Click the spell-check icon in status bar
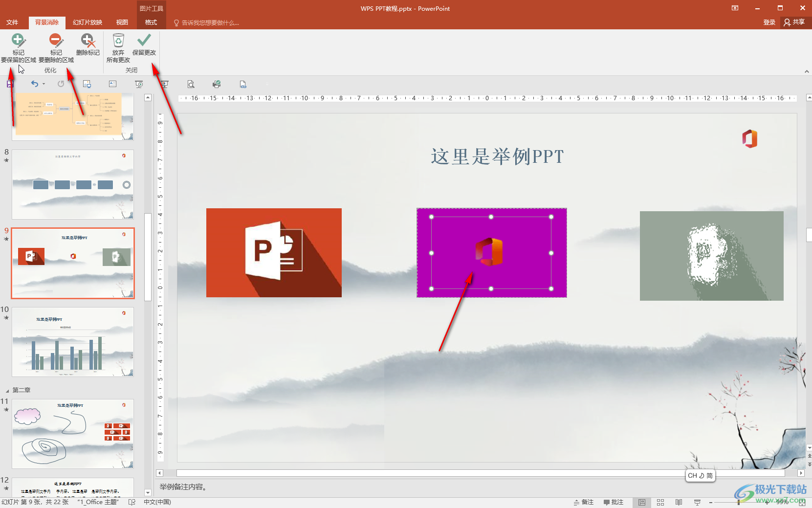812x508 pixels. tap(132, 502)
